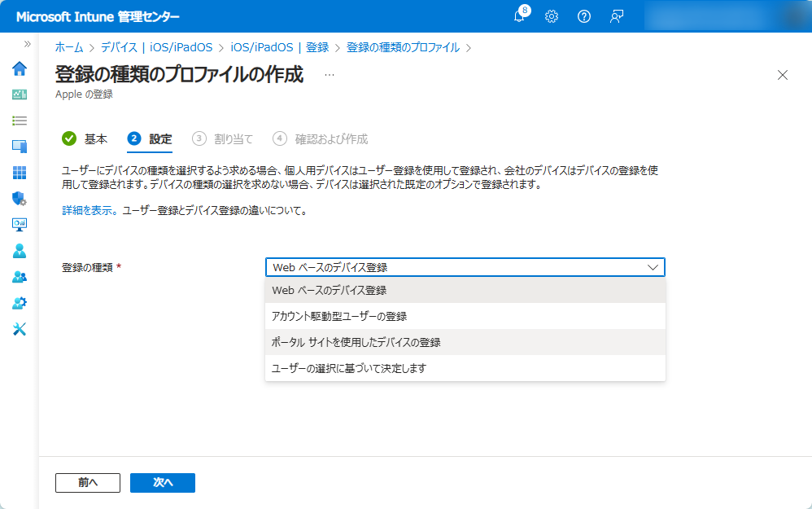Screen dimensions: 812x509
Task: Open Troubleshooting tools icon in sidebar
Action: 20,329
